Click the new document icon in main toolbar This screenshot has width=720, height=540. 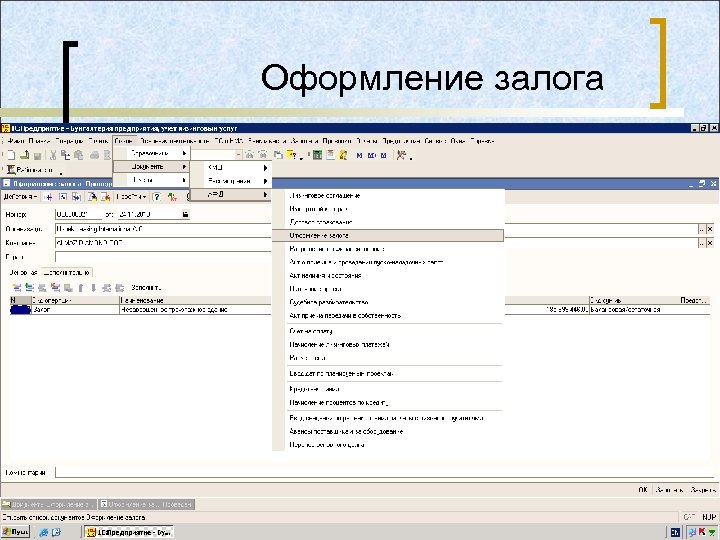pos(11,155)
